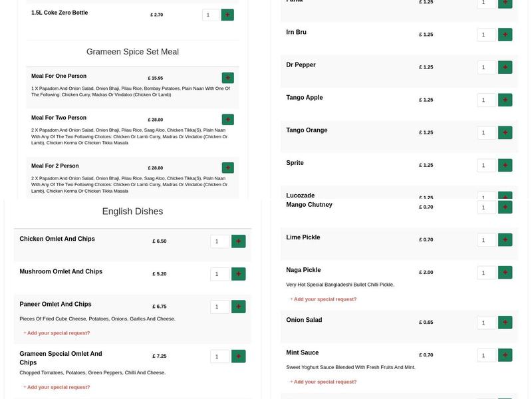This screenshot has height=399, width=532.
Task: Add the 1.5L Coke Zero Bottle to order
Action: tap(226, 13)
